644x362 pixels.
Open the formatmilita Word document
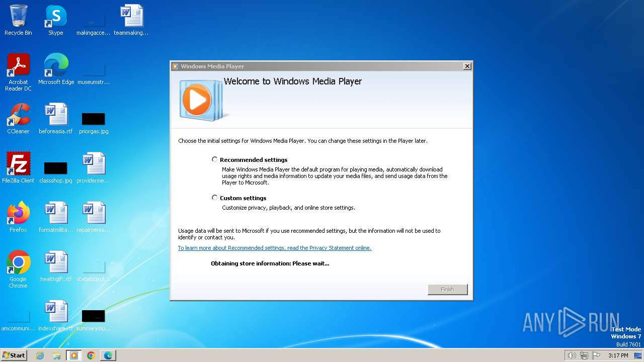point(56,217)
